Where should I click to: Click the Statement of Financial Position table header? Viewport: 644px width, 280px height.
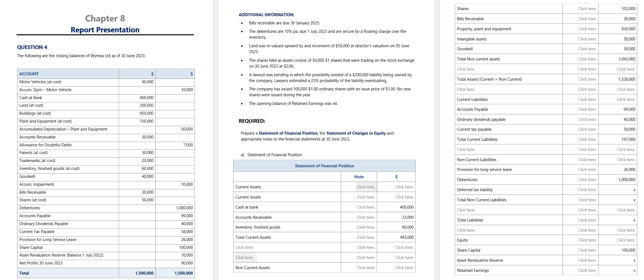[x=324, y=166]
